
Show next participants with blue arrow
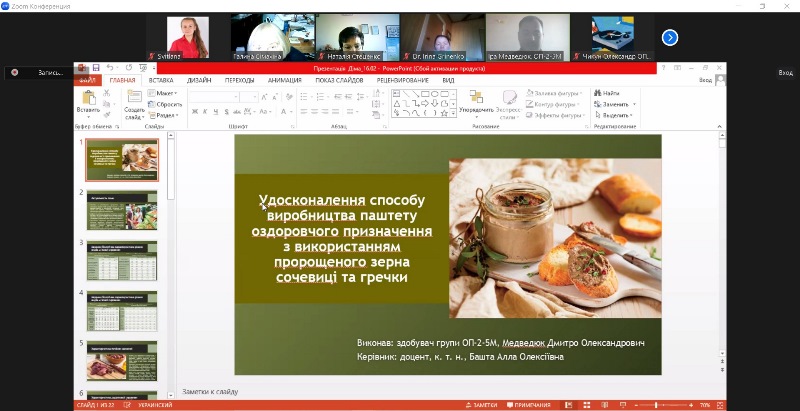(670, 37)
